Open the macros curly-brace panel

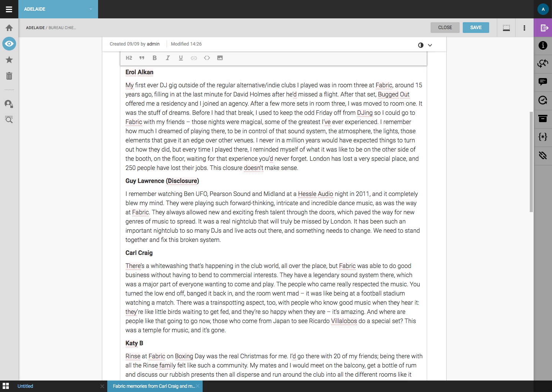(x=543, y=137)
